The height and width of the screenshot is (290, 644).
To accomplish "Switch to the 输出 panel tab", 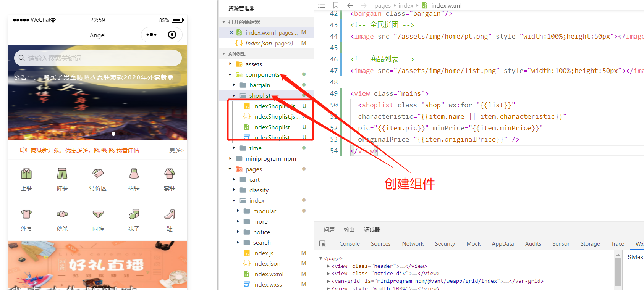I will pos(349,230).
